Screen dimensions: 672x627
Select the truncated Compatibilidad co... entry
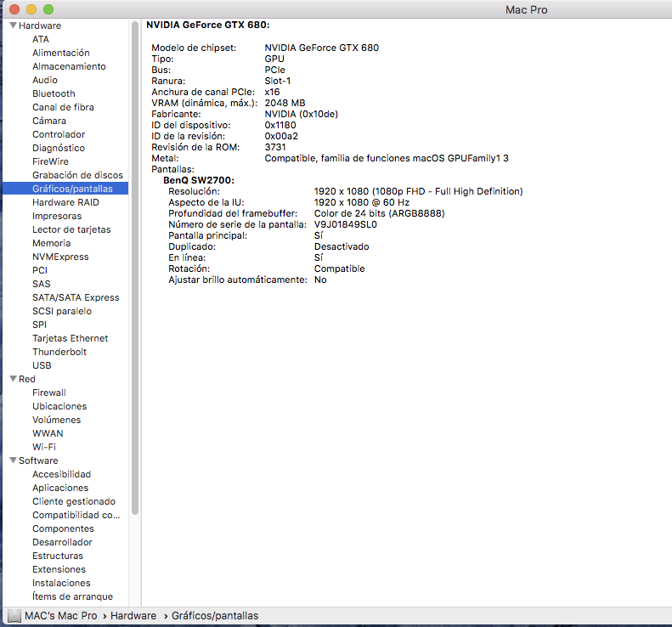coord(76,515)
